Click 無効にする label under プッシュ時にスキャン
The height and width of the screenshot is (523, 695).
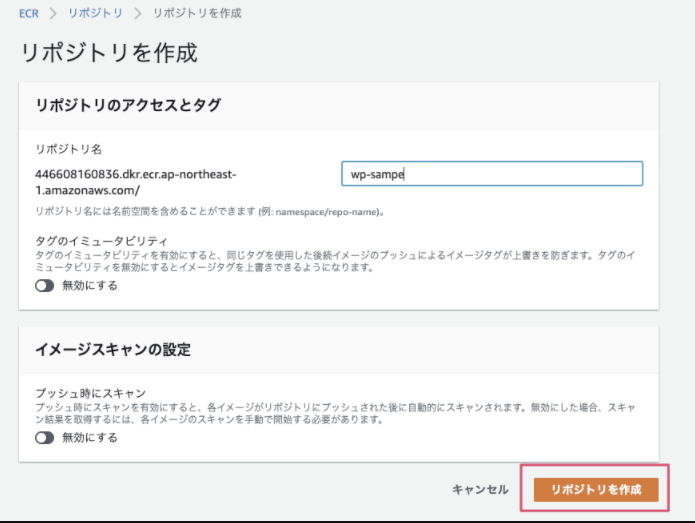[90, 438]
